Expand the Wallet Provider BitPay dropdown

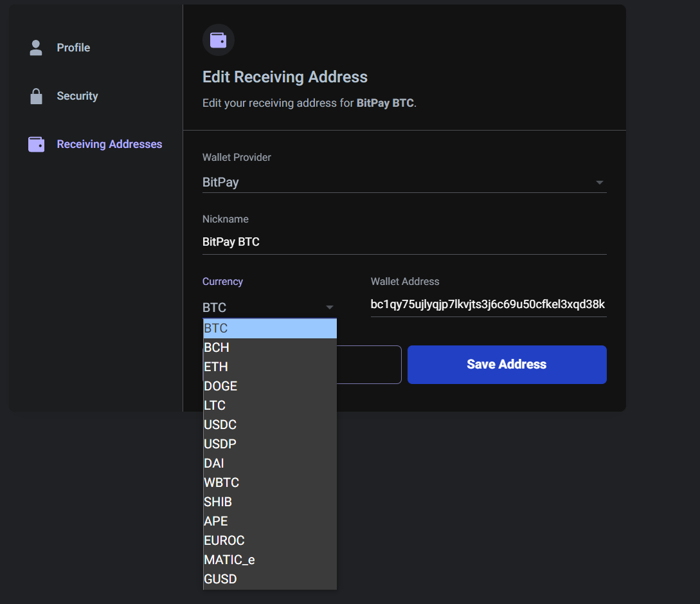pyautogui.click(x=404, y=182)
